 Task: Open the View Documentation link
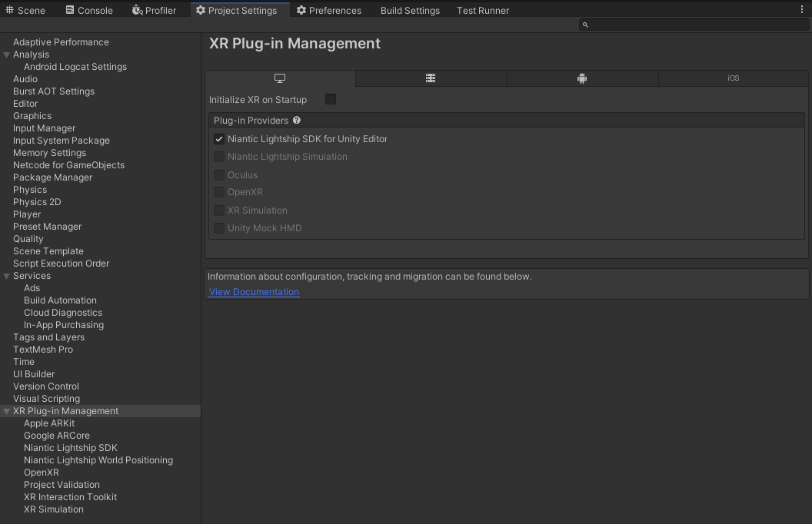[254, 292]
